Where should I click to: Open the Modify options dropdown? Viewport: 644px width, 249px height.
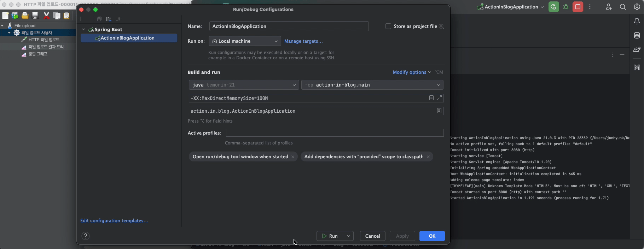(x=412, y=72)
